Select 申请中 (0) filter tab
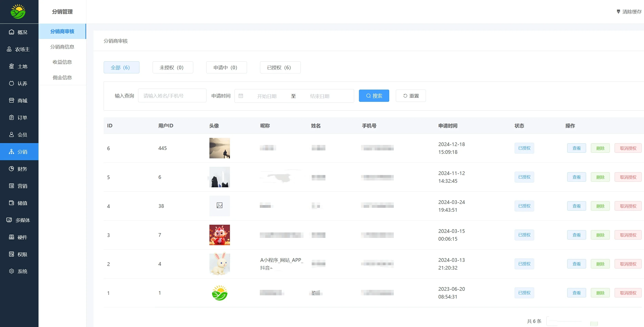Image resolution: width=644 pixels, height=327 pixels. [226, 67]
